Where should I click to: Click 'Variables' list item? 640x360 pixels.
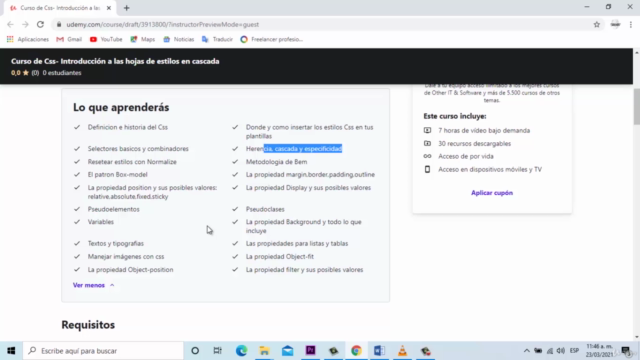[x=101, y=222]
